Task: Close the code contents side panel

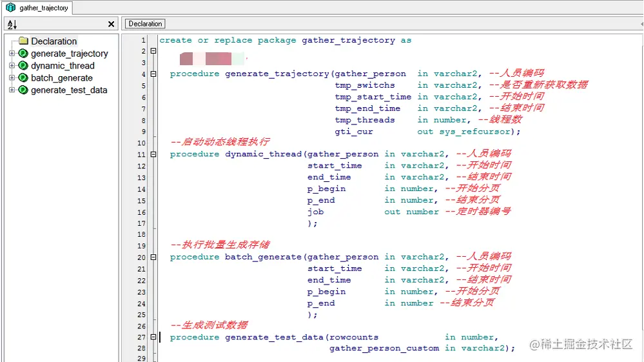Action: [111, 25]
